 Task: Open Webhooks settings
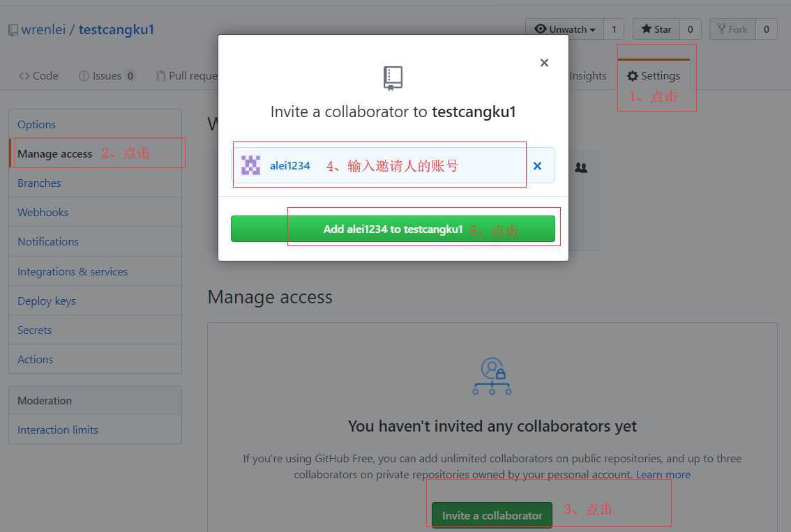[96, 212]
